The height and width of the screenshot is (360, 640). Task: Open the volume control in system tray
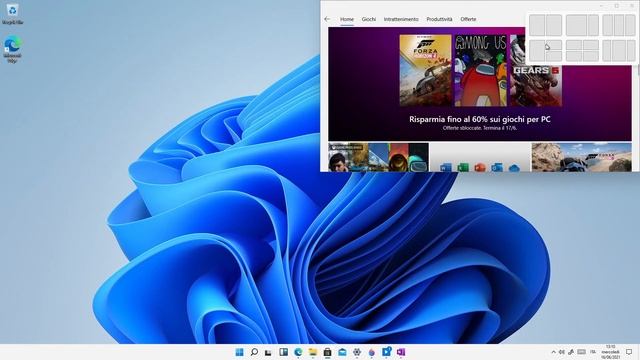click(562, 352)
